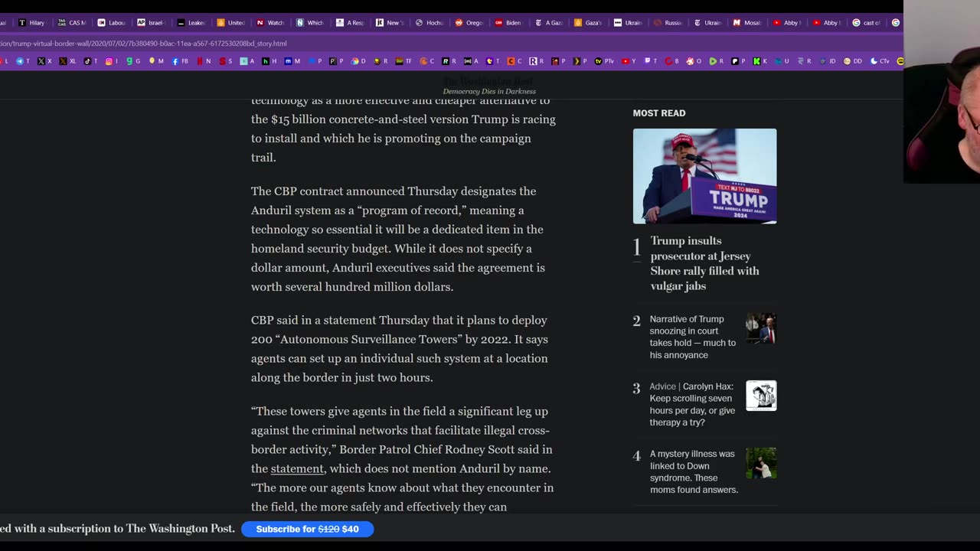This screenshot has width=980, height=551.
Task: Switch to the Russia tab
Action: click(668, 23)
